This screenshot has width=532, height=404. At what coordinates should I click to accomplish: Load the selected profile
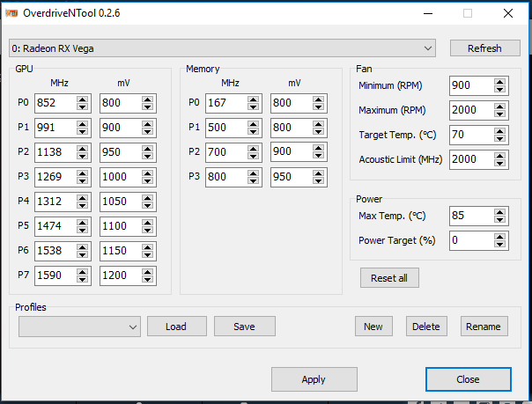click(177, 327)
